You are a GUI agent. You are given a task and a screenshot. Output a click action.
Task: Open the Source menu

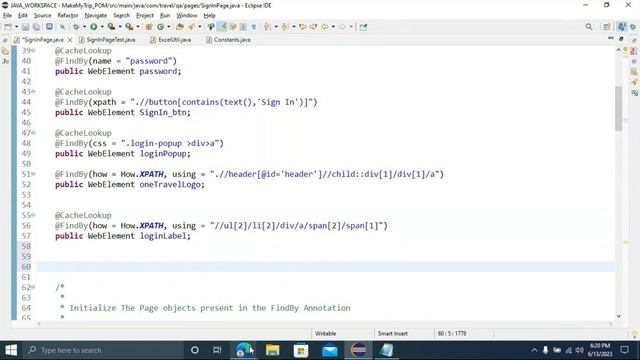click(42, 16)
